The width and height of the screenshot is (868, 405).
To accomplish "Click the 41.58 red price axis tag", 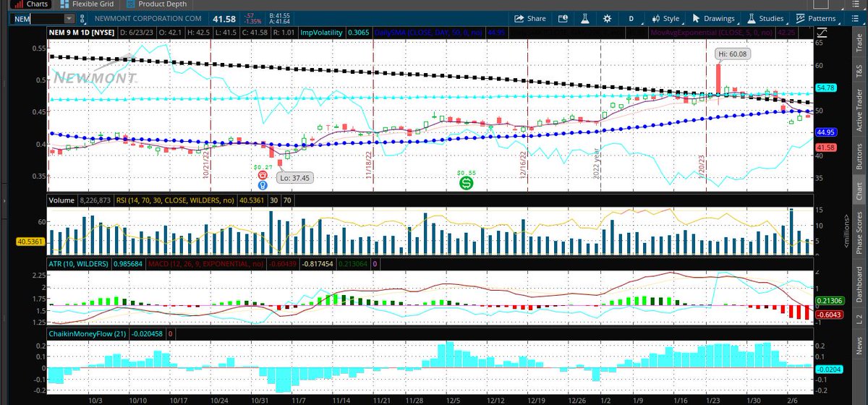I will 825,148.
